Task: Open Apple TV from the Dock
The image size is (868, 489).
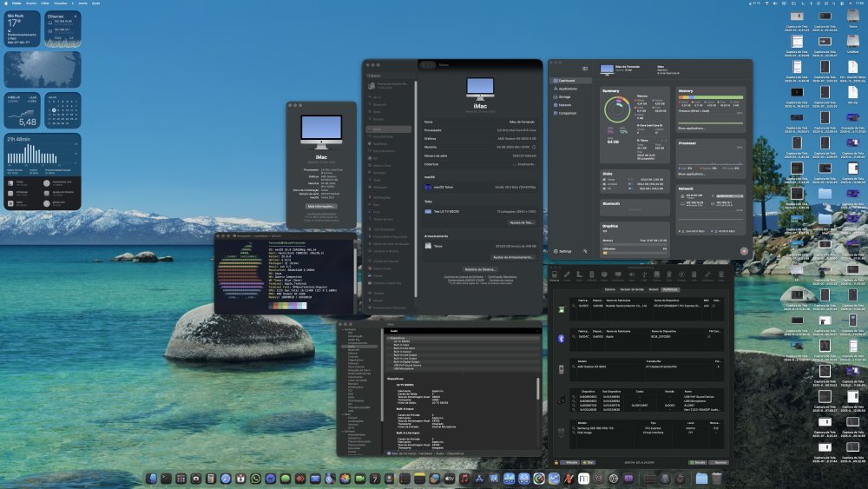Action: point(450,479)
